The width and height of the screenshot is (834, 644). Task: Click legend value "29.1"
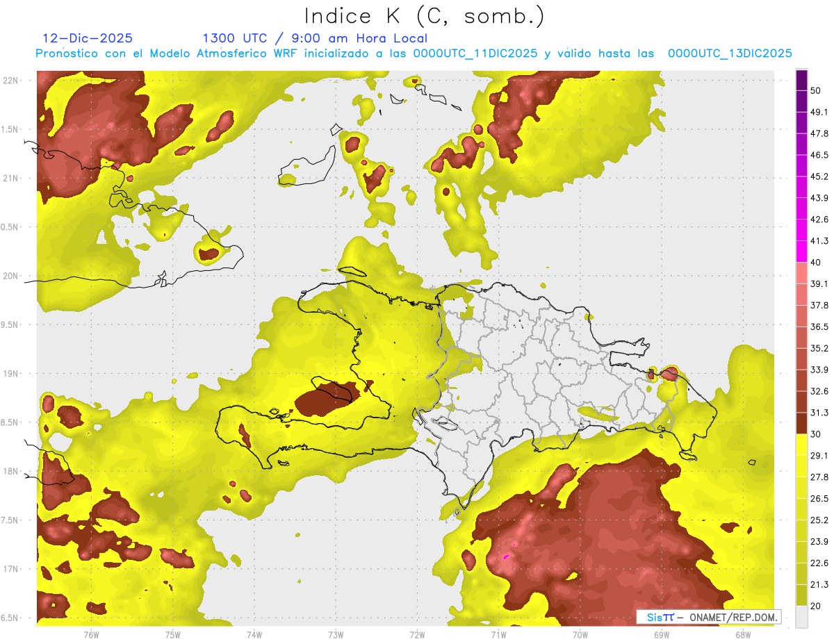click(820, 456)
